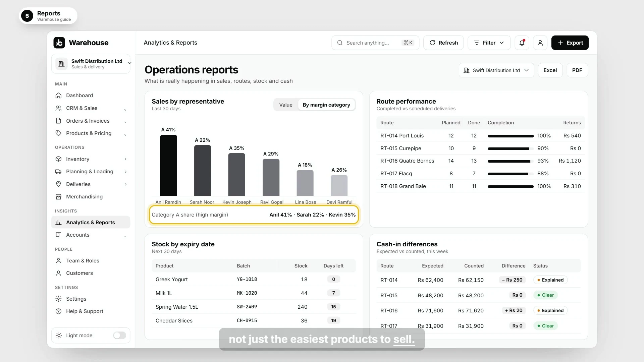Open Customers menu item
This screenshot has width=644, height=362.
point(91,273)
